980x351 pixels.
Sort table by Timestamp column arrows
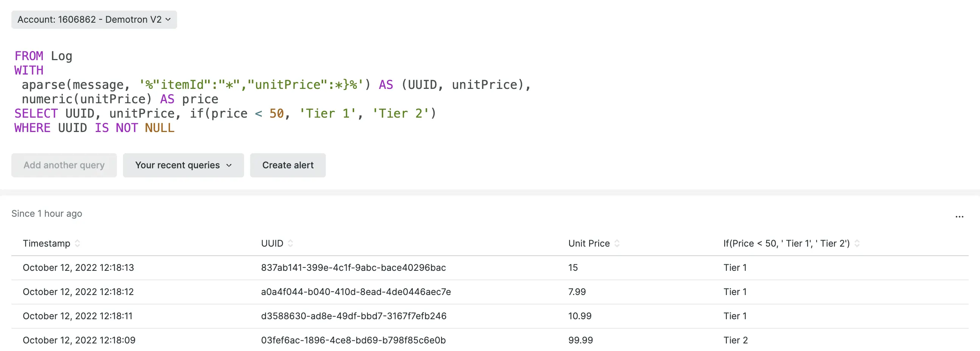(x=78, y=243)
